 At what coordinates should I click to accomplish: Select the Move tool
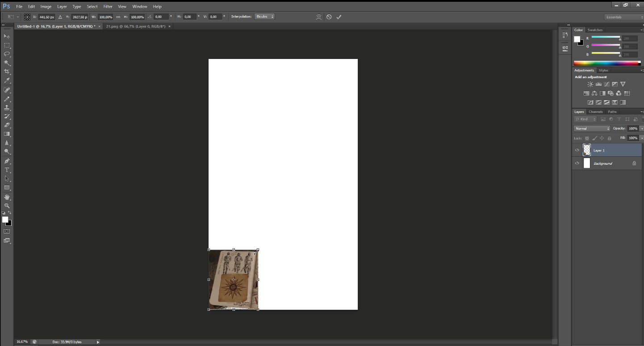[x=7, y=36]
